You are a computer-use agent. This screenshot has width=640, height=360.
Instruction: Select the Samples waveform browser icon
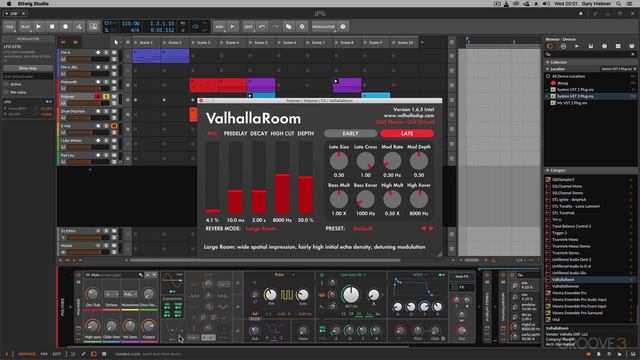591,46
